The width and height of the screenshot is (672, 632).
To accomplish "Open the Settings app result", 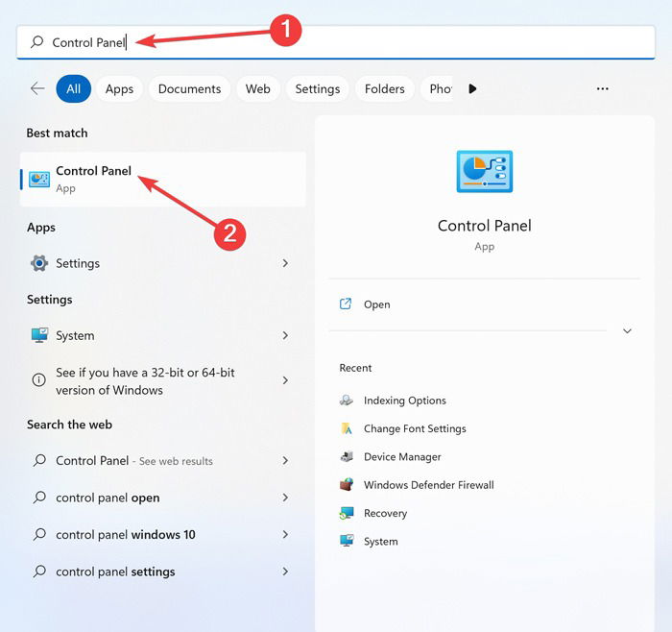I will [x=163, y=263].
